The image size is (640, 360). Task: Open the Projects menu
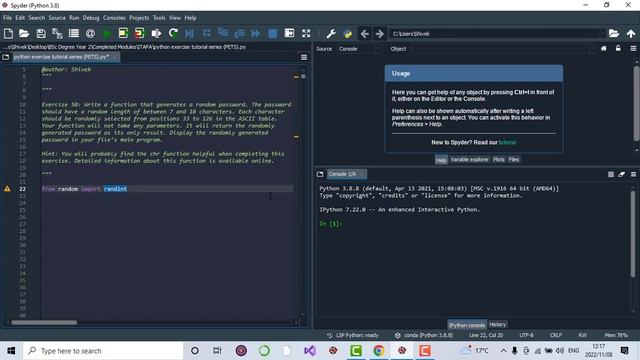[x=139, y=18]
